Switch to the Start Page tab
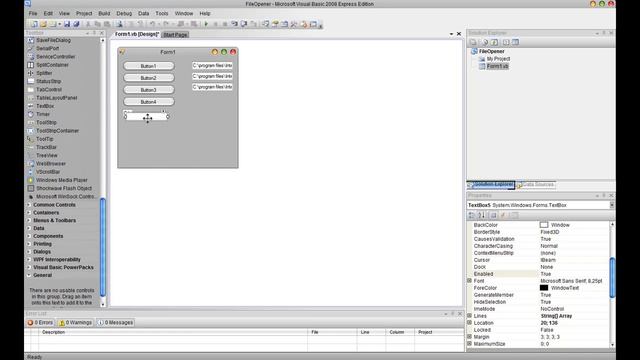The image size is (640, 360). 175,35
